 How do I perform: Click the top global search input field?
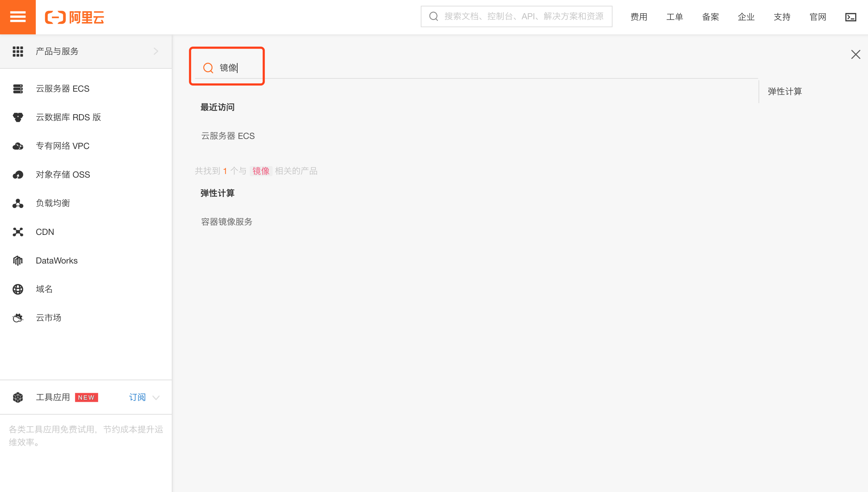coord(516,16)
